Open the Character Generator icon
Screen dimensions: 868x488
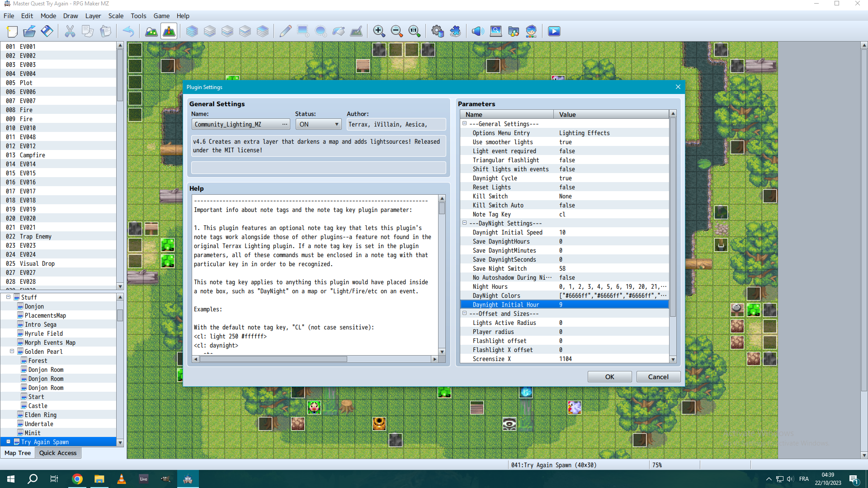(x=531, y=31)
